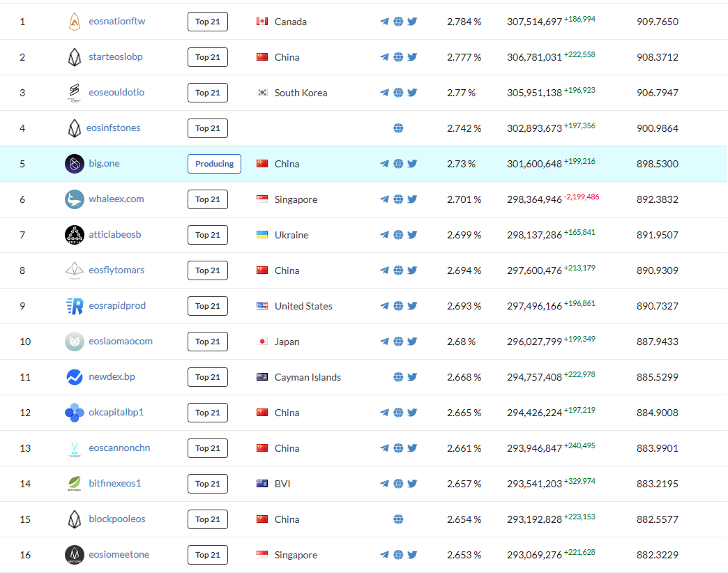This screenshot has width=728, height=573.
Task: Open the atticlabeosb producer link
Action: pyautogui.click(x=114, y=234)
